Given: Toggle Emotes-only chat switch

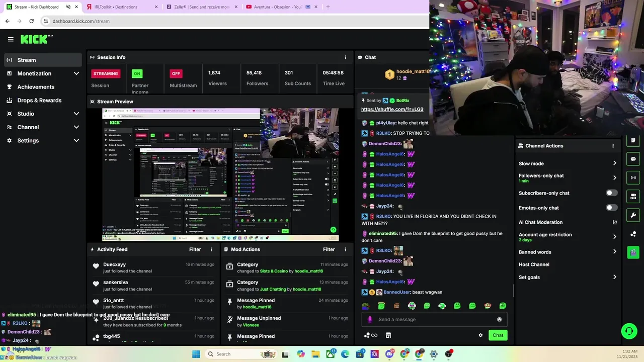Looking at the screenshot, I should [x=611, y=208].
